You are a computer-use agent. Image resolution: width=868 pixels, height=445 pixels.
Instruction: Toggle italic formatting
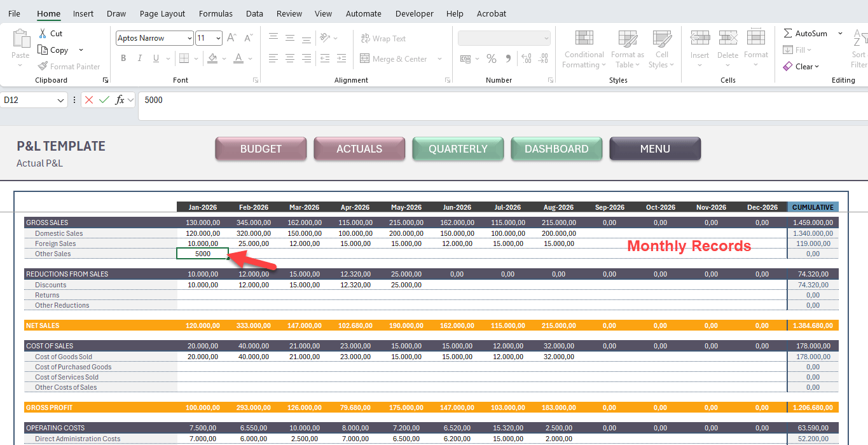click(139, 58)
